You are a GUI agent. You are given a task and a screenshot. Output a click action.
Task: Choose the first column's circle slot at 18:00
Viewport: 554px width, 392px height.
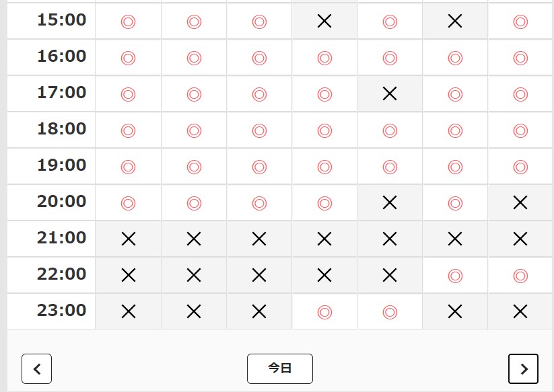[128, 130]
